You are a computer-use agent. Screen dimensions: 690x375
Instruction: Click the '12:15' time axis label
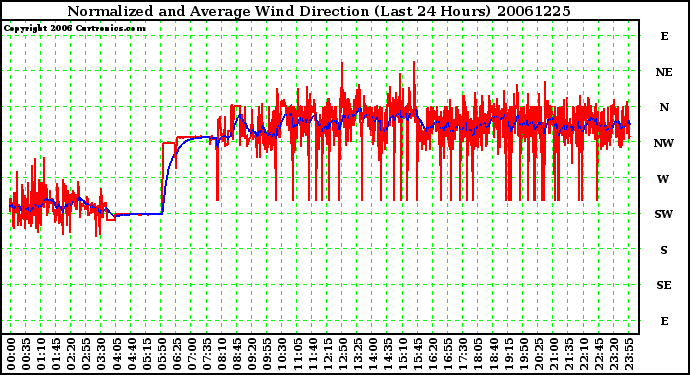point(327,354)
